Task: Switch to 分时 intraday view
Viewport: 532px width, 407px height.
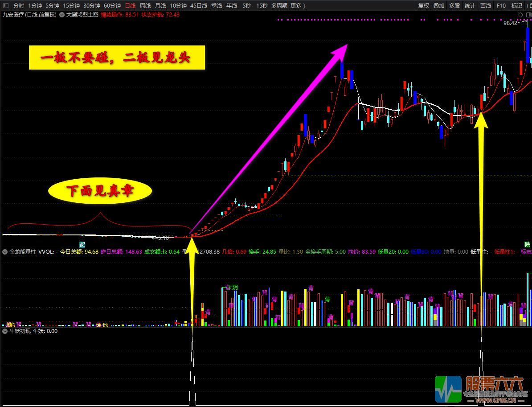Action: (19, 5)
